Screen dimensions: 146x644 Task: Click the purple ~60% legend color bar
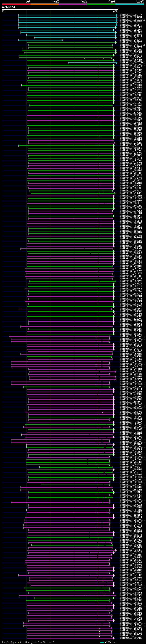point(73,4)
